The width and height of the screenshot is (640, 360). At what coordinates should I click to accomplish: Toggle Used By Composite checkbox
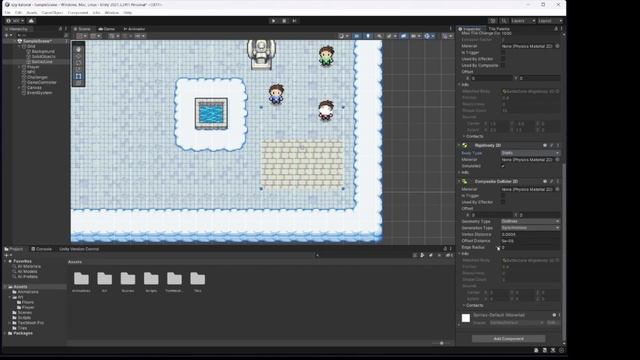(503, 65)
